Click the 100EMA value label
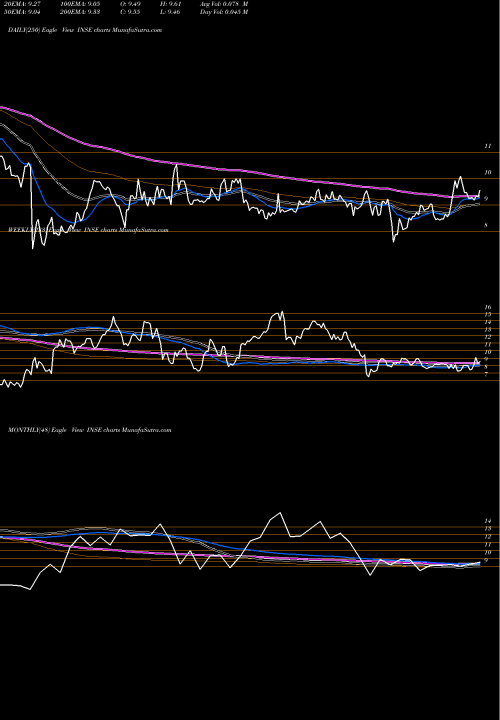This screenshot has width=500, height=720. (x=80, y=3)
